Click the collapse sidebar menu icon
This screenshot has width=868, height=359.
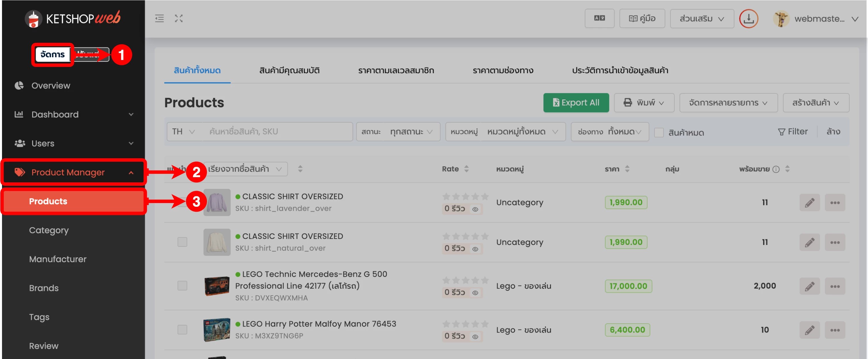click(x=160, y=18)
